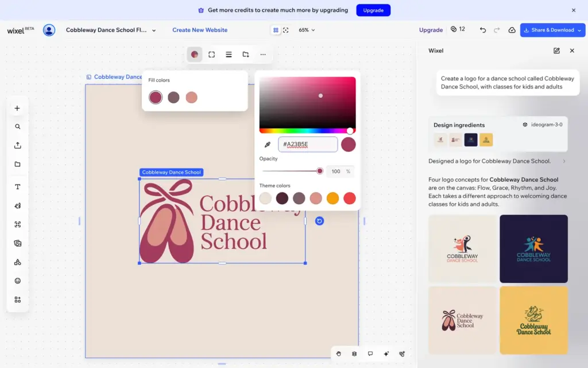Open the ballet shoes logo concept thumbnail in chat
This screenshot has width=588, height=368.
click(462, 320)
